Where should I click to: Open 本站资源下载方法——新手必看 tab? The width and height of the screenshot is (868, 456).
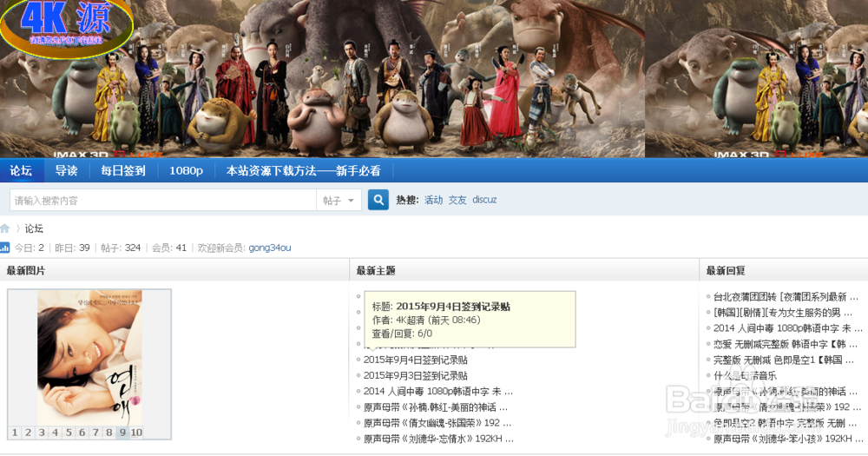coord(303,170)
